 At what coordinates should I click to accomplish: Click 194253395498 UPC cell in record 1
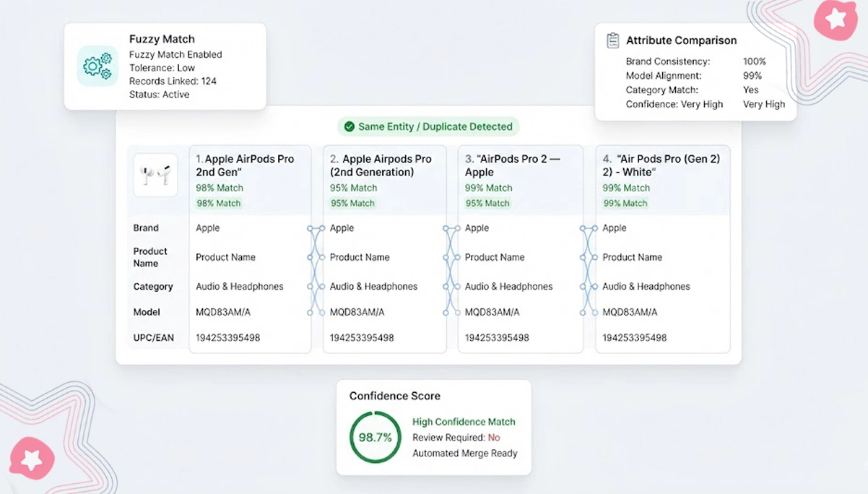[x=228, y=337]
